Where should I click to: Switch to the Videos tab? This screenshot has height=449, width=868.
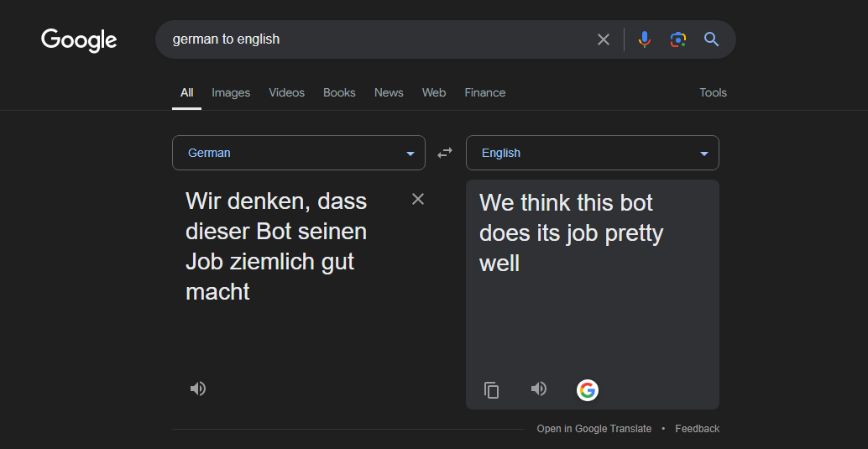286,92
